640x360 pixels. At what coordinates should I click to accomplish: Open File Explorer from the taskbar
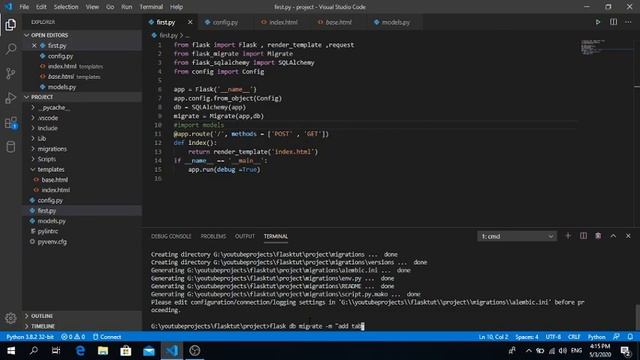click(x=103, y=351)
